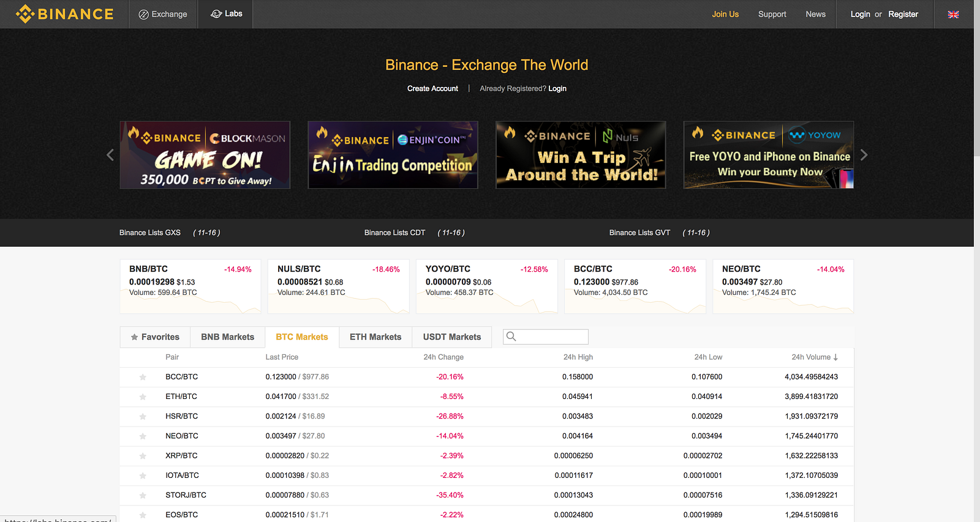Click the market search input field
Screen dimensions: 980x522
[x=546, y=337]
